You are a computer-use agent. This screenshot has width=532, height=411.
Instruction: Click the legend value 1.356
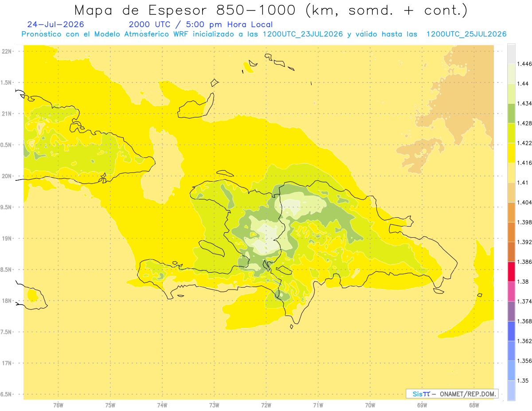(524, 360)
